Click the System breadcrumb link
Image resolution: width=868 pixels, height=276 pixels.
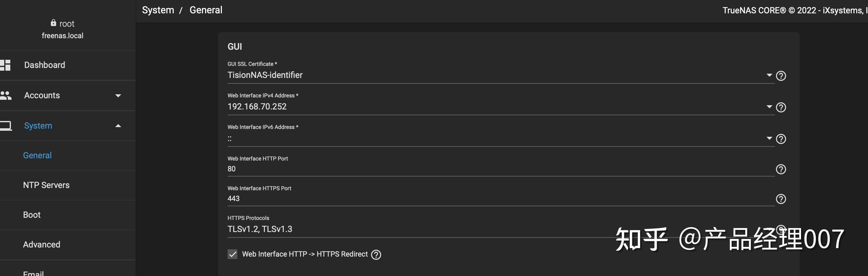pos(157,10)
